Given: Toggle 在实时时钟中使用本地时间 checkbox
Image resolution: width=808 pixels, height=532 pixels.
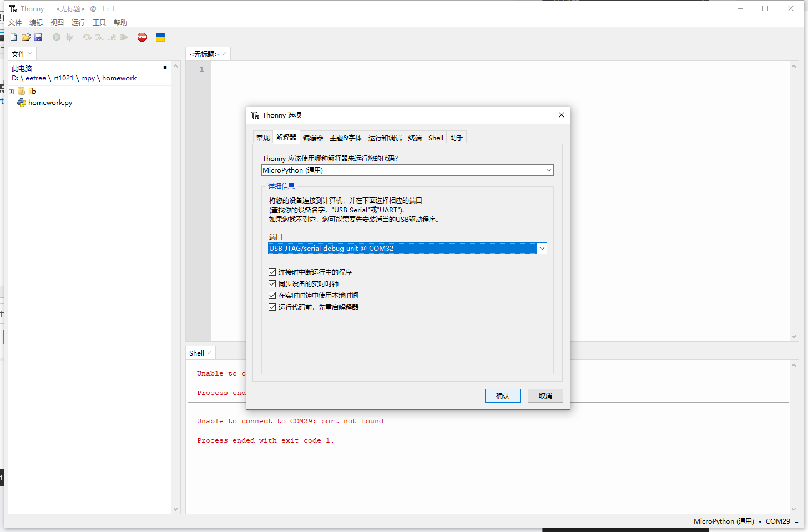Looking at the screenshot, I should (272, 295).
